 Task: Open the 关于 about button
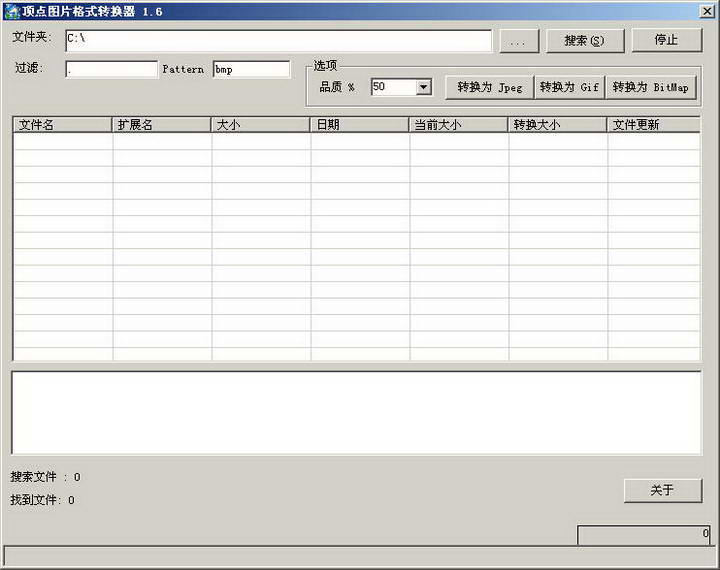click(662, 490)
